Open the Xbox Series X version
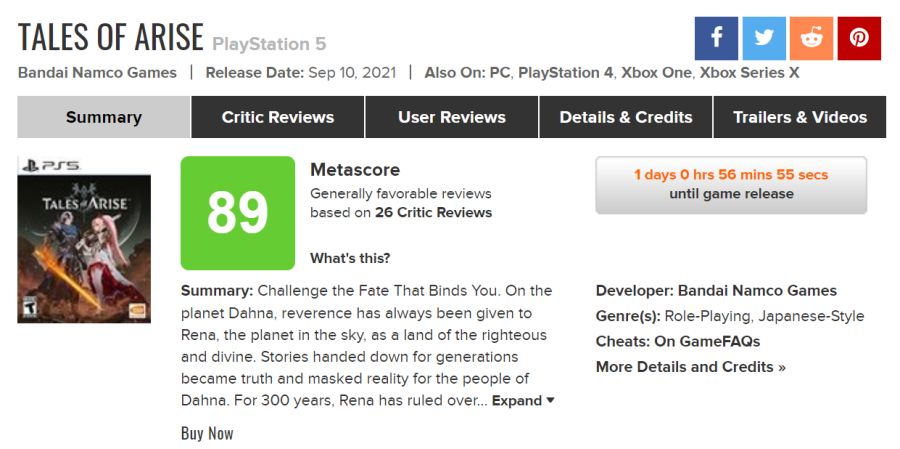Viewport: 900px width, 449px height. (749, 73)
